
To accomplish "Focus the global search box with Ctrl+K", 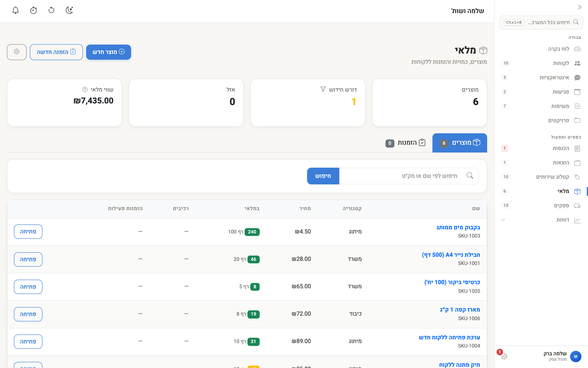I will tap(541, 22).
